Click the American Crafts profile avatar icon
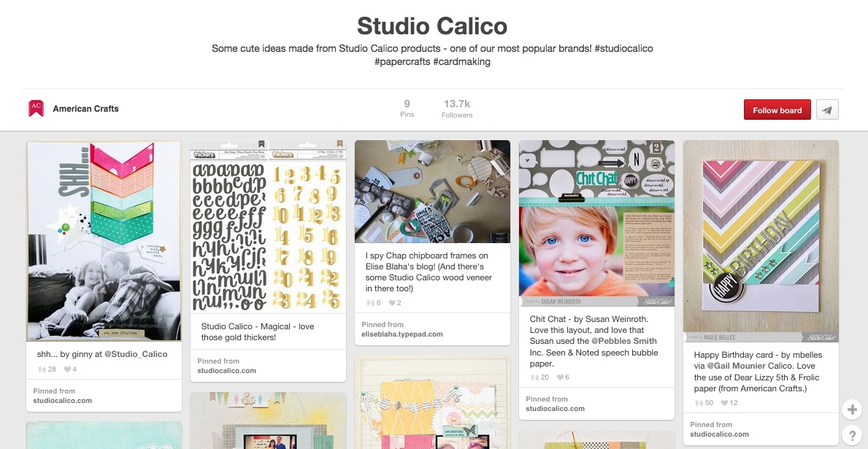Image resolution: width=868 pixels, height=449 pixels. [36, 109]
